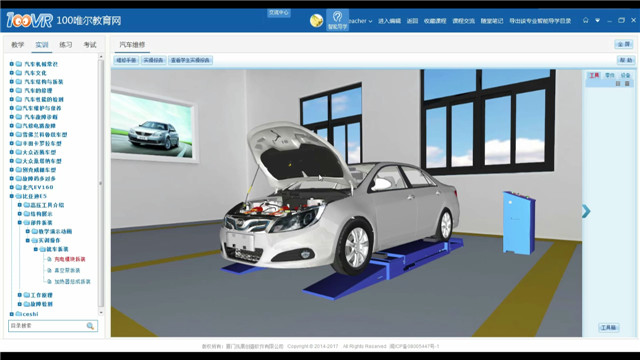Click the home icon in header

pyautogui.click(x=585, y=20)
